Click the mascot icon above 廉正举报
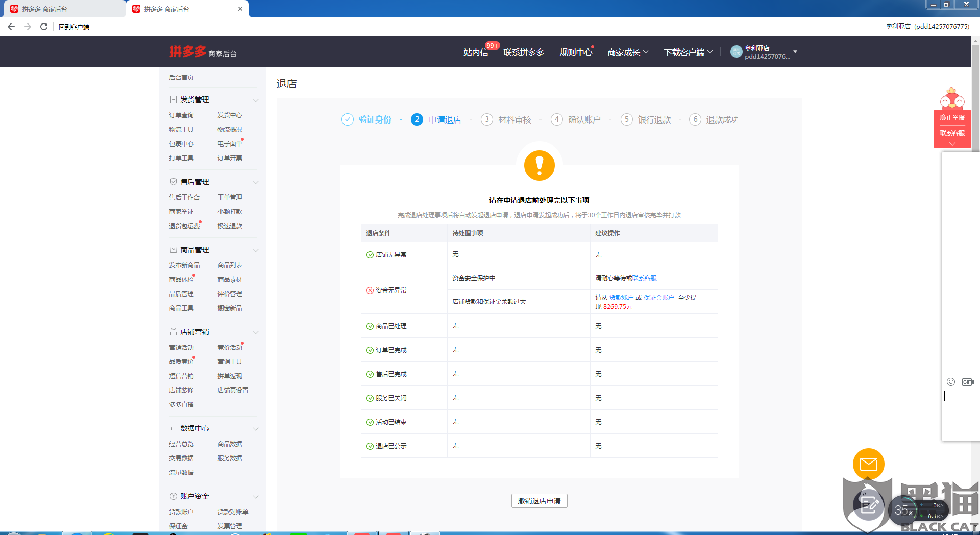Image resolution: width=980 pixels, height=535 pixels. (952, 99)
